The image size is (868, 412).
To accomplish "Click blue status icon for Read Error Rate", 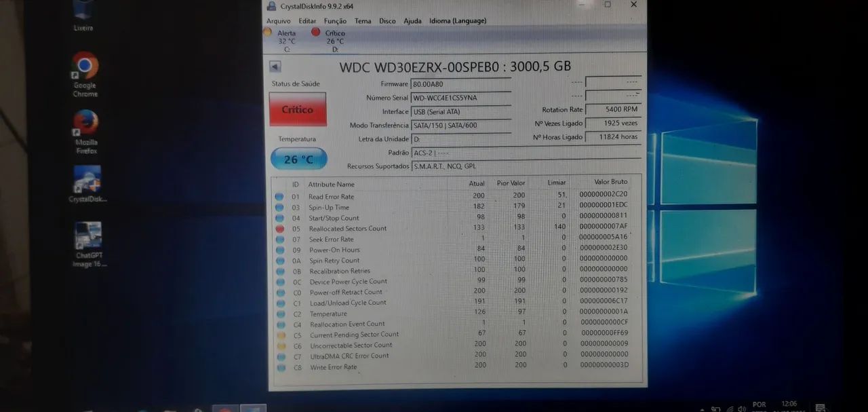I will click(279, 197).
